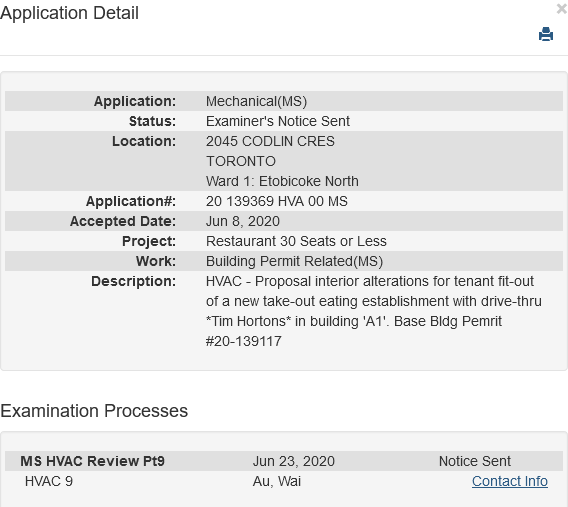Click the Notice Sent review status
The height and width of the screenshot is (507, 568).
tap(475, 461)
